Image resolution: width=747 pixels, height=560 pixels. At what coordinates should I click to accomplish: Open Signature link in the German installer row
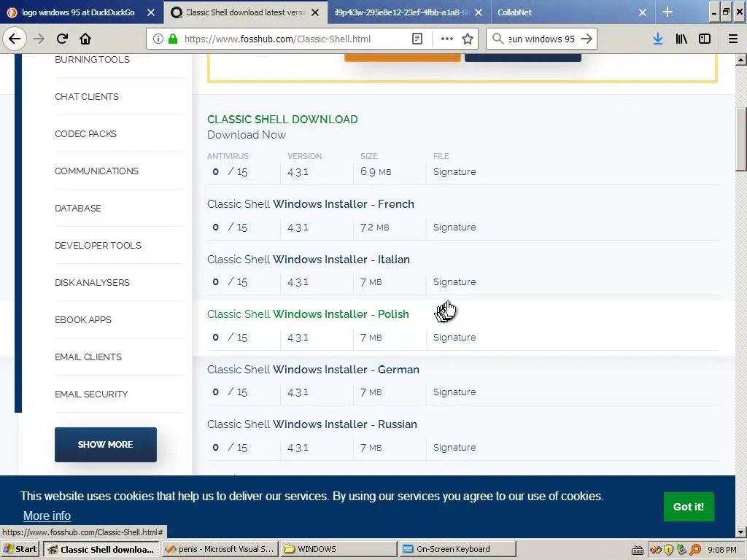(454, 392)
